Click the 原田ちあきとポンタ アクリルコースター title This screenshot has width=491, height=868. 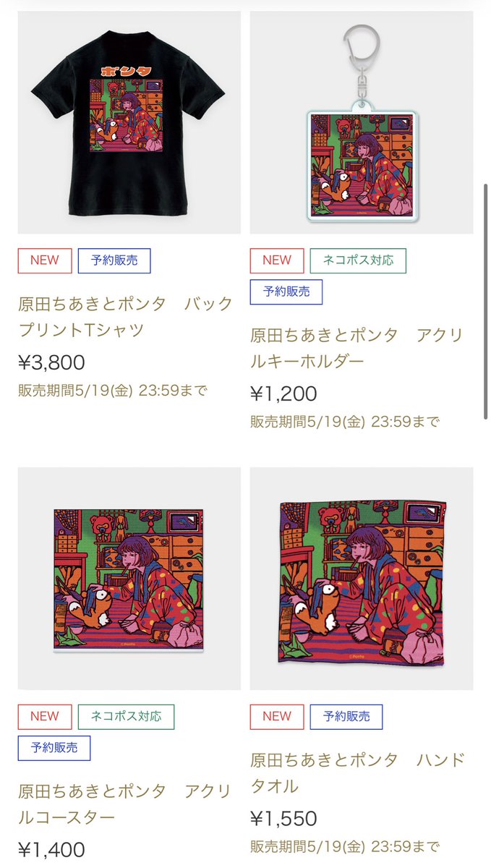[x=124, y=804]
